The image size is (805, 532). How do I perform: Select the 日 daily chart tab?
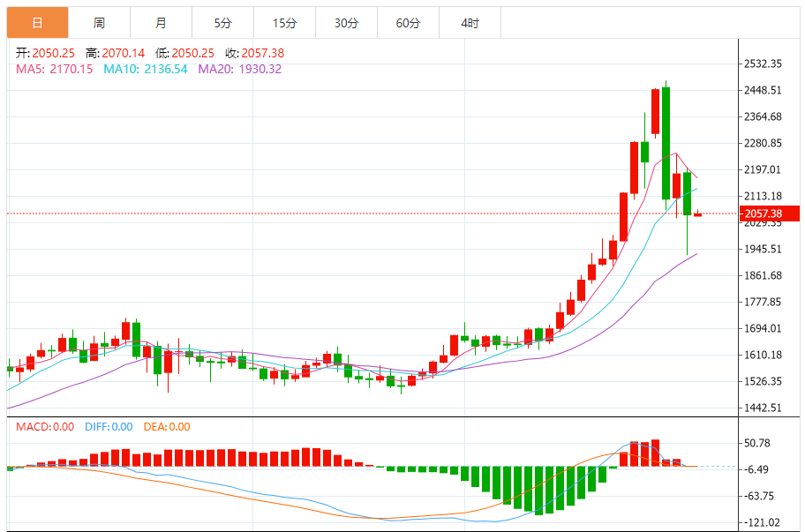(x=37, y=23)
